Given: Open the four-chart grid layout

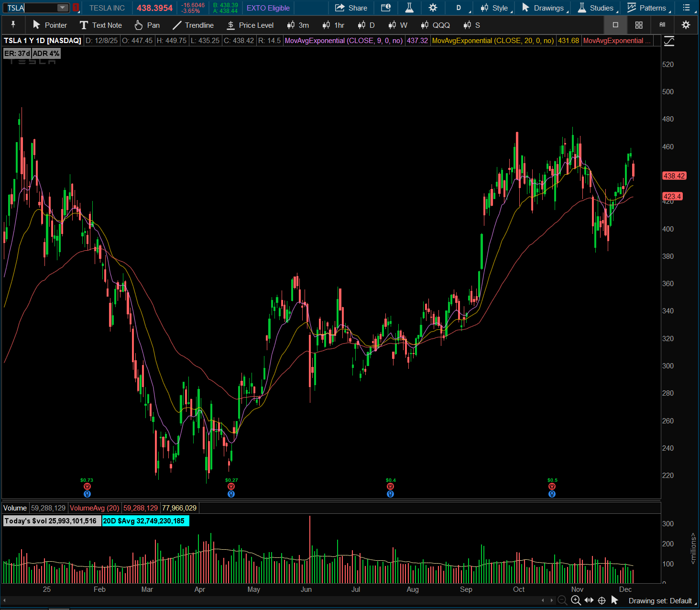Looking at the screenshot, I should (x=639, y=25).
